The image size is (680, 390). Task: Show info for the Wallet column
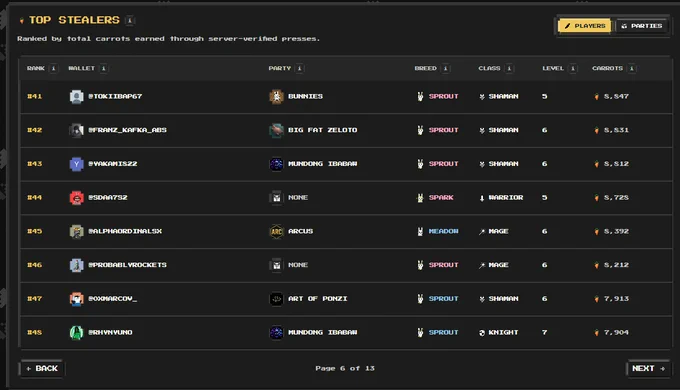(x=104, y=68)
